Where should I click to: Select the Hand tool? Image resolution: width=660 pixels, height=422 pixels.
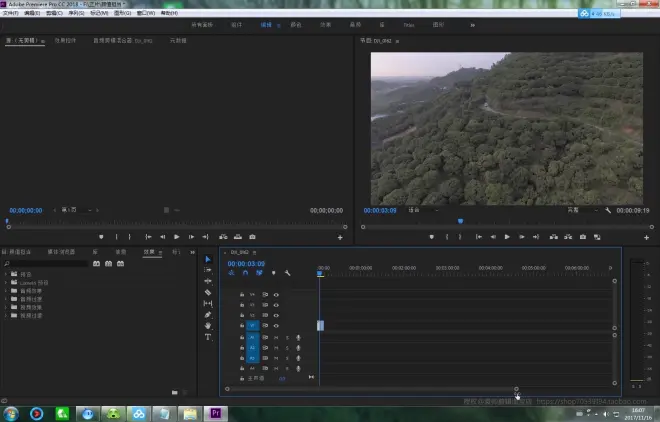(208, 326)
